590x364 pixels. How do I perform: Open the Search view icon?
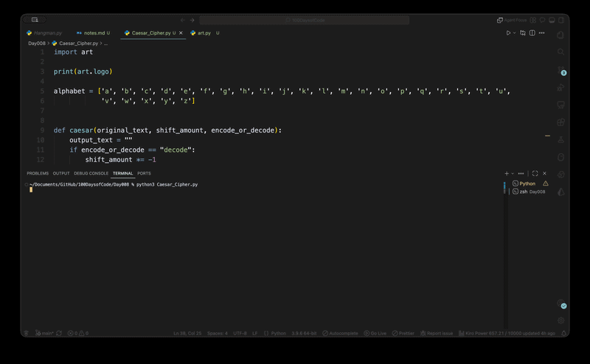[560, 52]
